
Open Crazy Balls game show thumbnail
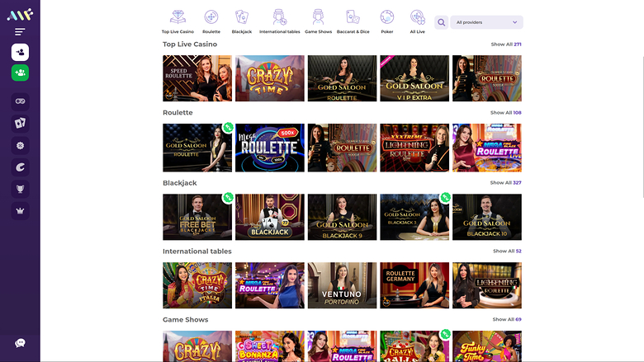point(414,346)
